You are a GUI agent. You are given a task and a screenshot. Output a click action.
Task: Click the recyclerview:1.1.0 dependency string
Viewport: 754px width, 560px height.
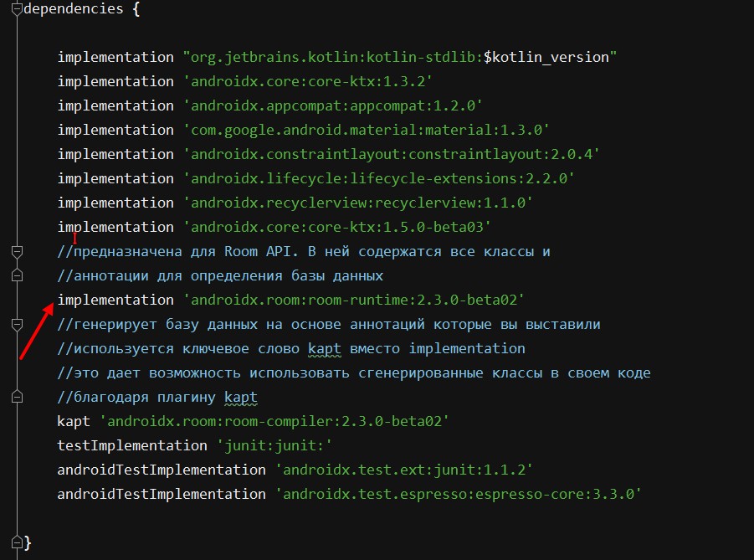[358, 203]
